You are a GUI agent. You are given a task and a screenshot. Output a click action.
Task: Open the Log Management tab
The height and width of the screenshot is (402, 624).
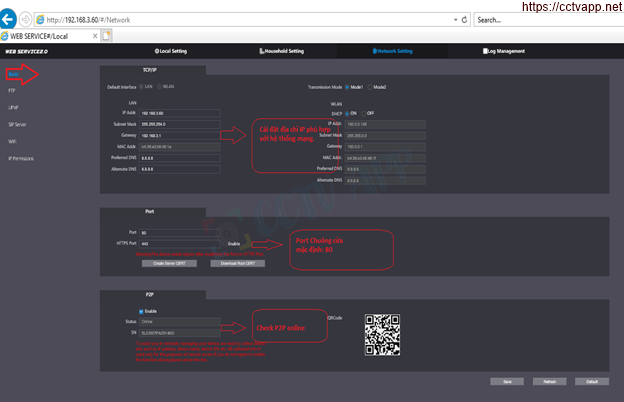(x=503, y=50)
